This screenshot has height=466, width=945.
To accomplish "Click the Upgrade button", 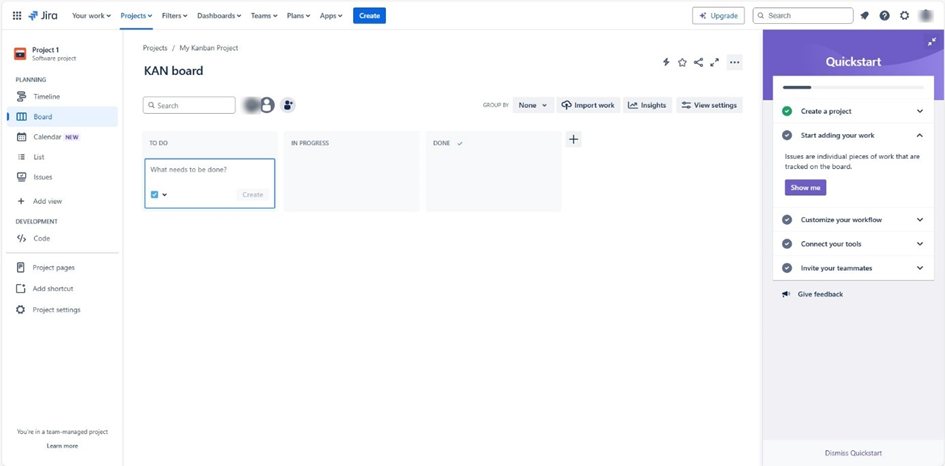I will 718,16.
